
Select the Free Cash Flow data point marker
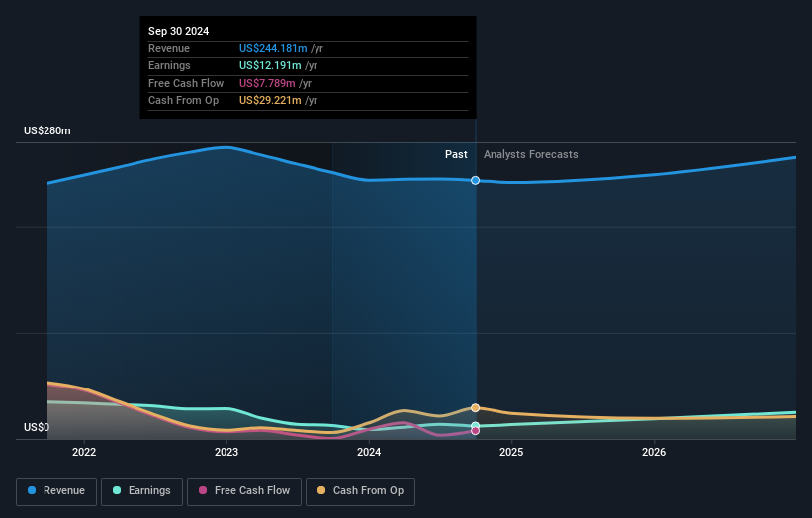click(x=476, y=431)
